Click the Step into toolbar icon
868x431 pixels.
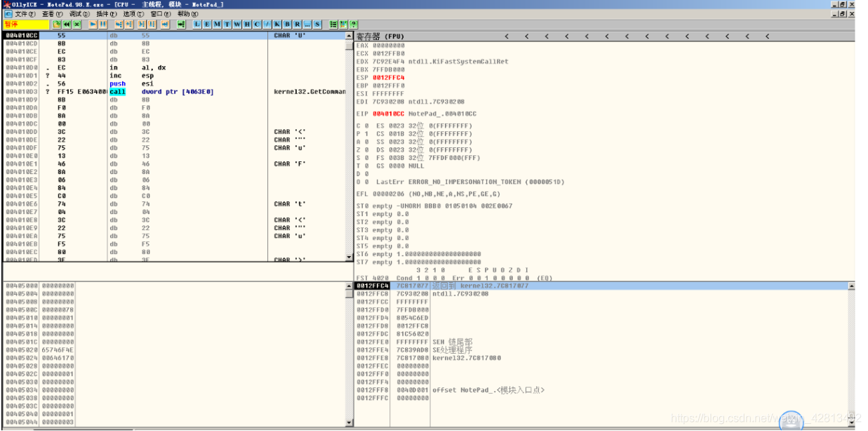click(x=119, y=24)
